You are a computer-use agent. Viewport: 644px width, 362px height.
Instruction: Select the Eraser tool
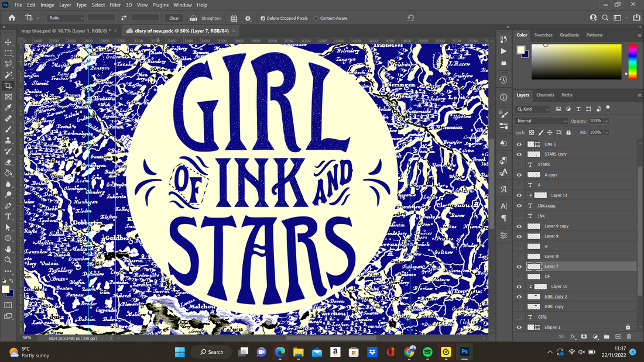point(8,162)
